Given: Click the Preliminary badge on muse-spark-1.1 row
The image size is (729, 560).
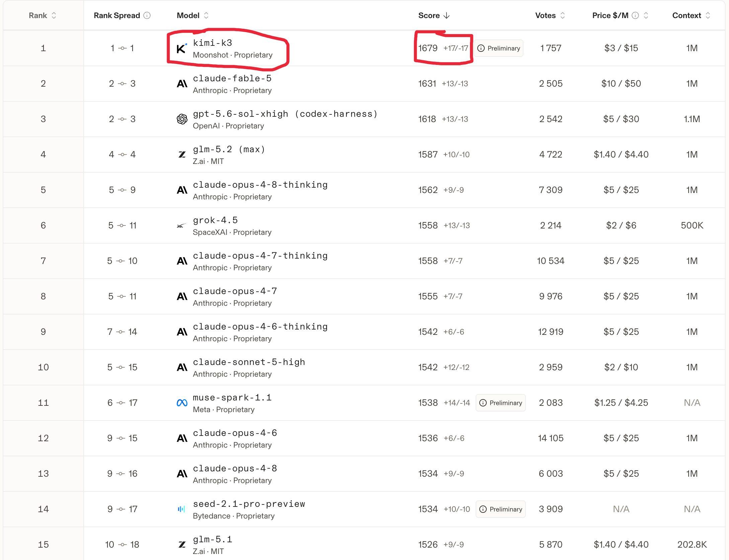Looking at the screenshot, I should pyautogui.click(x=501, y=403).
